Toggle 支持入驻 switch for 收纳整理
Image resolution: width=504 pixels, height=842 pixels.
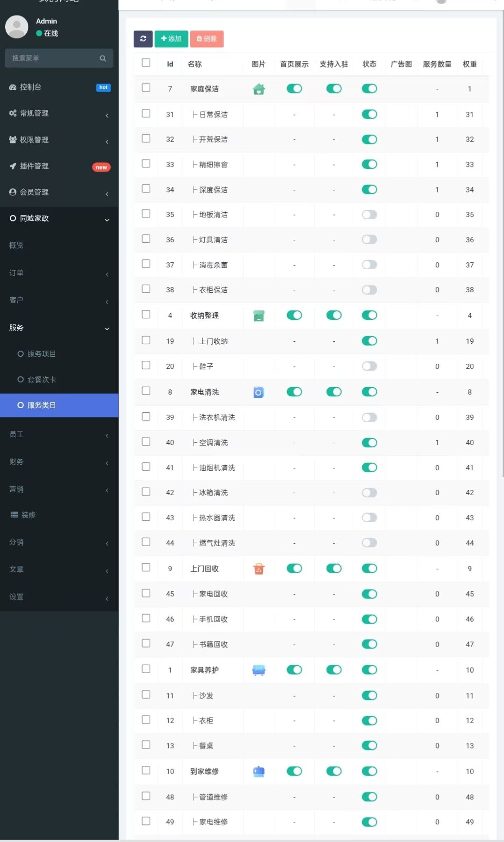tap(334, 316)
